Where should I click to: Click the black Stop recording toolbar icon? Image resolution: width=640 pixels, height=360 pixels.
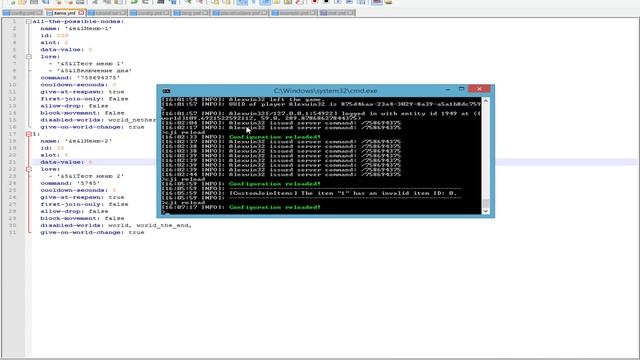[x=326, y=2]
